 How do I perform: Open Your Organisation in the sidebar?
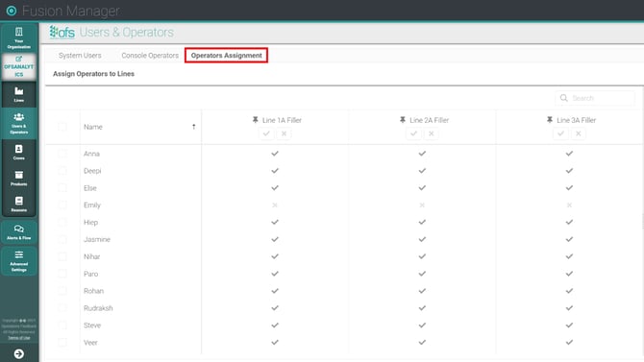pyautogui.click(x=19, y=38)
